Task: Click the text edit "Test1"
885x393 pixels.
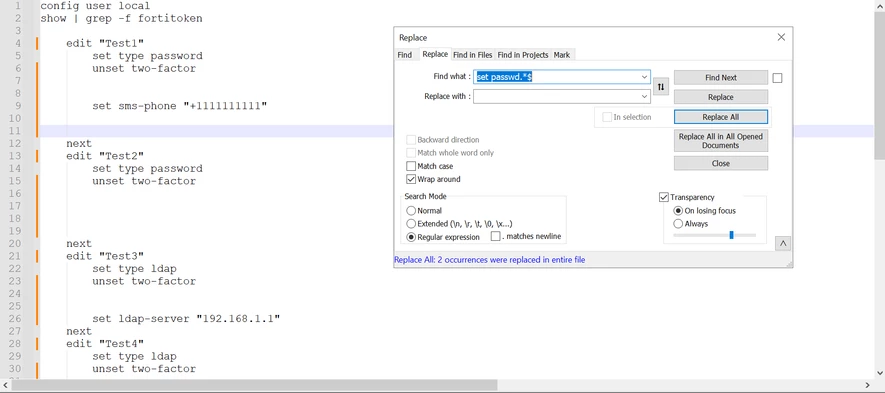Action: [x=105, y=43]
